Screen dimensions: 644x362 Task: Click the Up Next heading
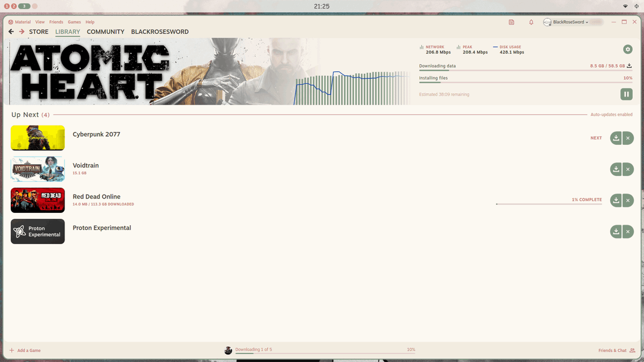tap(31, 115)
